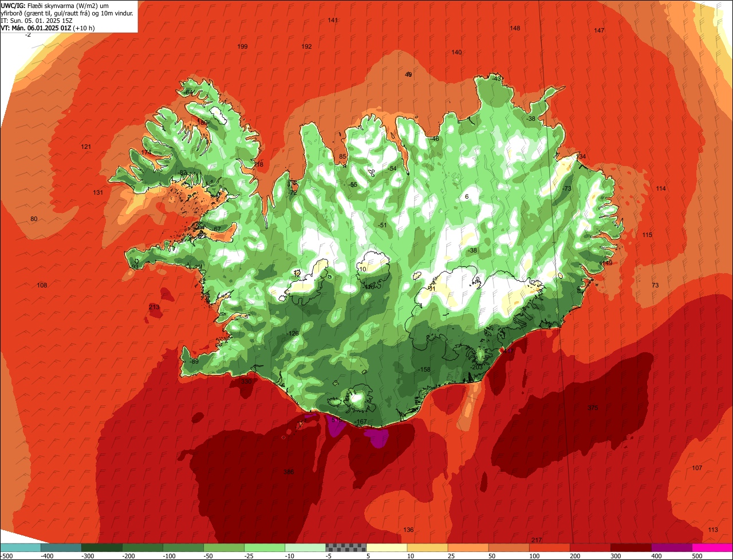Select the dark green swatch starting at -300
The height and width of the screenshot is (560, 733).
(x=102, y=547)
